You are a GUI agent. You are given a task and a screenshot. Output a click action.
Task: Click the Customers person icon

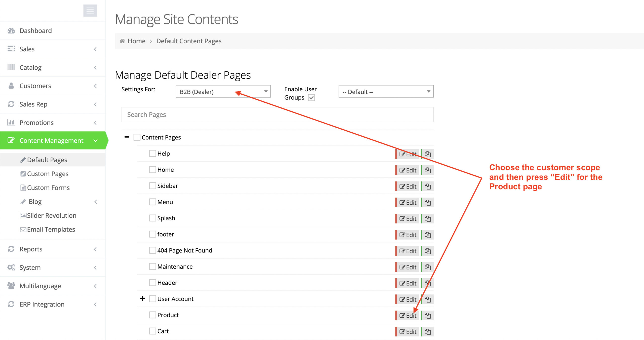point(11,86)
